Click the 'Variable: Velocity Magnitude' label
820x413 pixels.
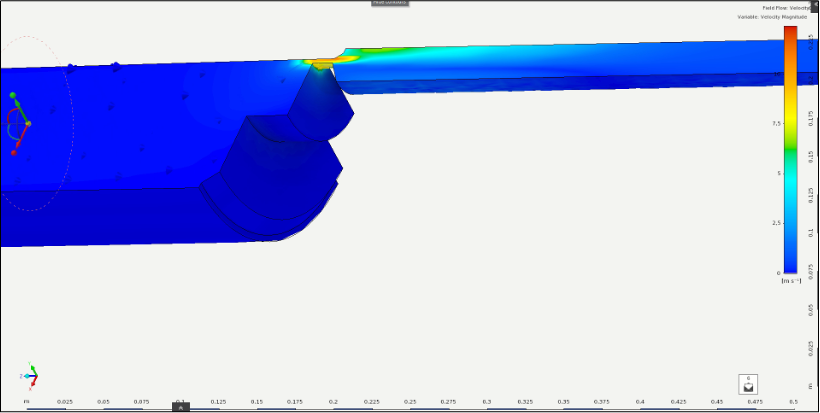774,17
